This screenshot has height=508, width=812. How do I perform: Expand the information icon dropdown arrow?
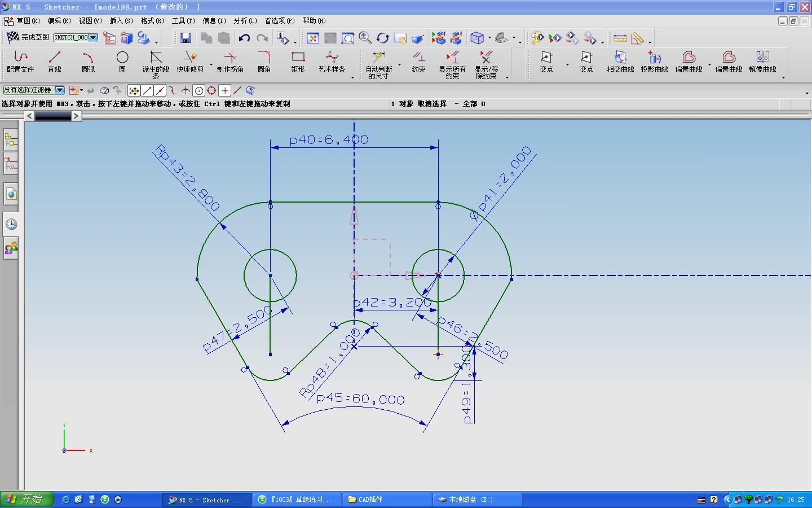click(x=295, y=41)
